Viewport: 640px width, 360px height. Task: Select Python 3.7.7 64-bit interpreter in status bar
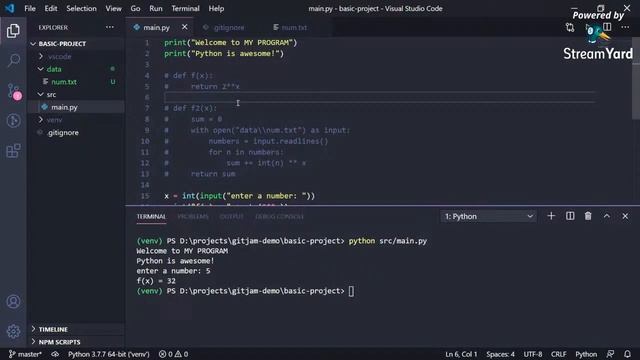point(109,354)
